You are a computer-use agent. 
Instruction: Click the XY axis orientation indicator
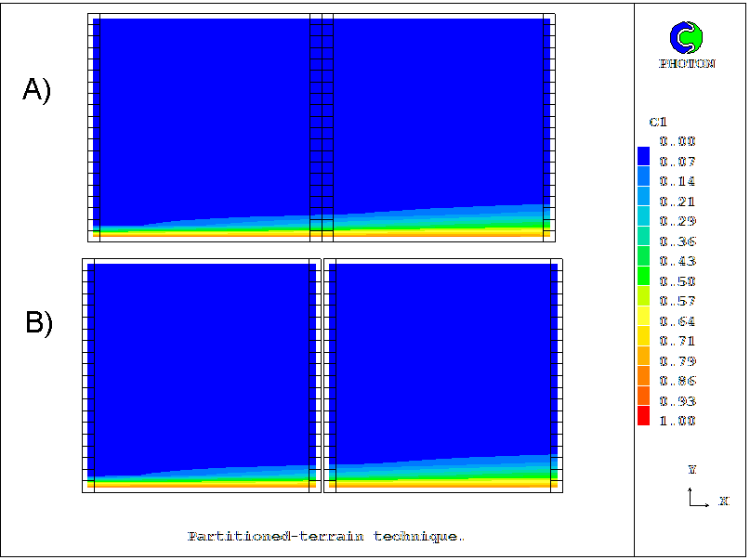point(697,498)
